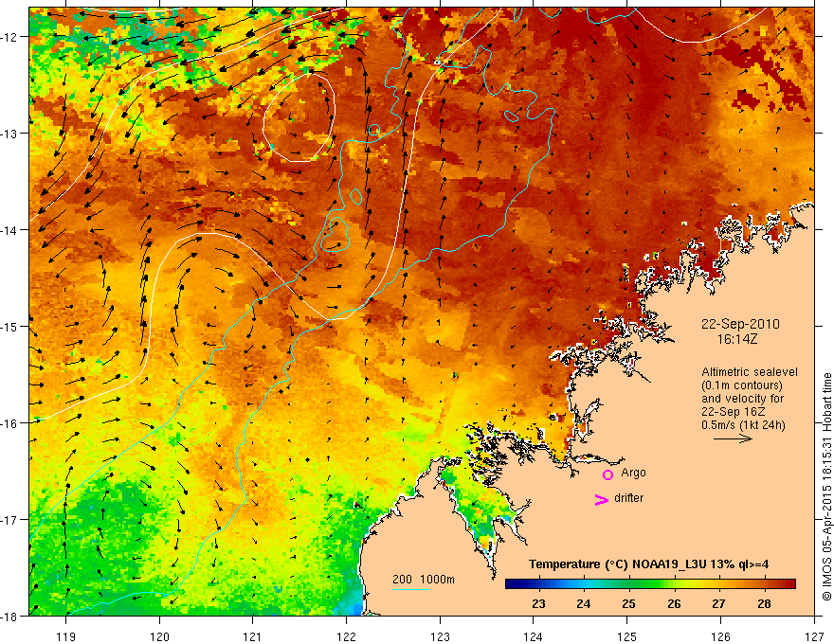Click latitude axis label "-14"

click(x=10, y=230)
